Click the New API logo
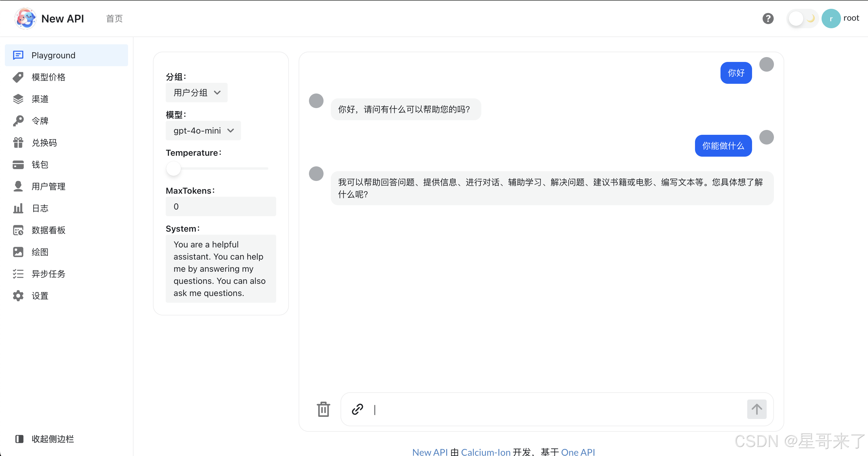Image resolution: width=868 pixels, height=456 pixels. click(x=25, y=19)
